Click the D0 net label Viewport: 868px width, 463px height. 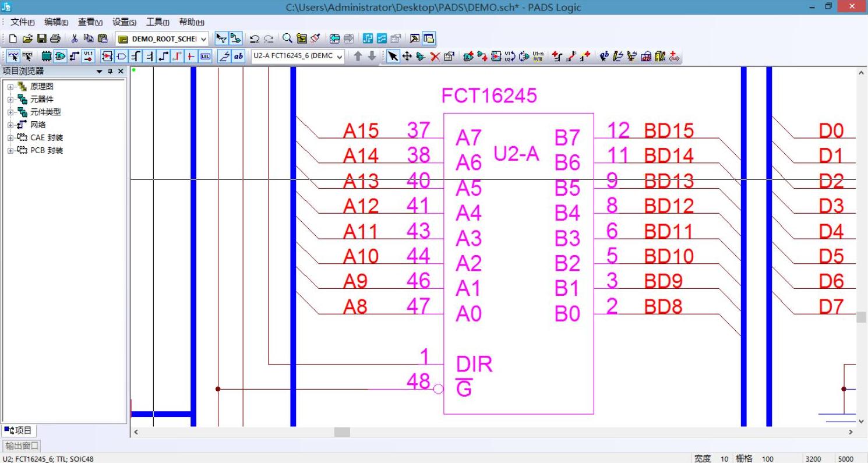tap(831, 131)
